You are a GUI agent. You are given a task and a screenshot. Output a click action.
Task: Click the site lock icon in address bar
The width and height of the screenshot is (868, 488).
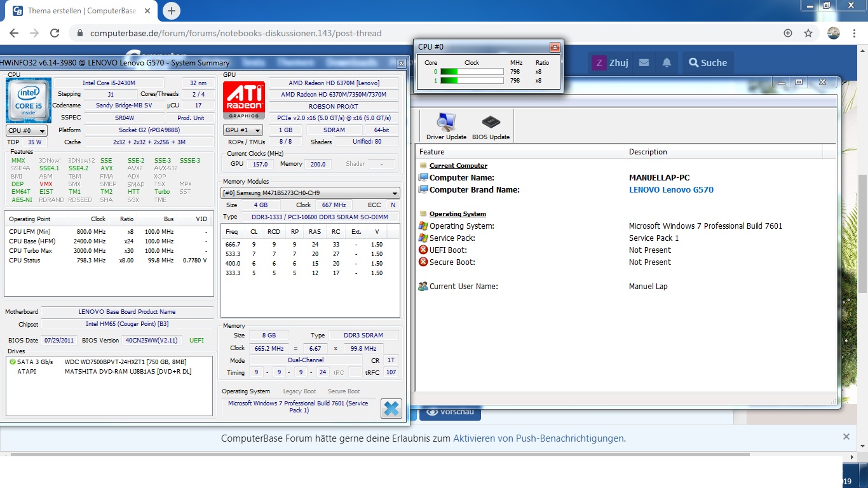pos(79,33)
